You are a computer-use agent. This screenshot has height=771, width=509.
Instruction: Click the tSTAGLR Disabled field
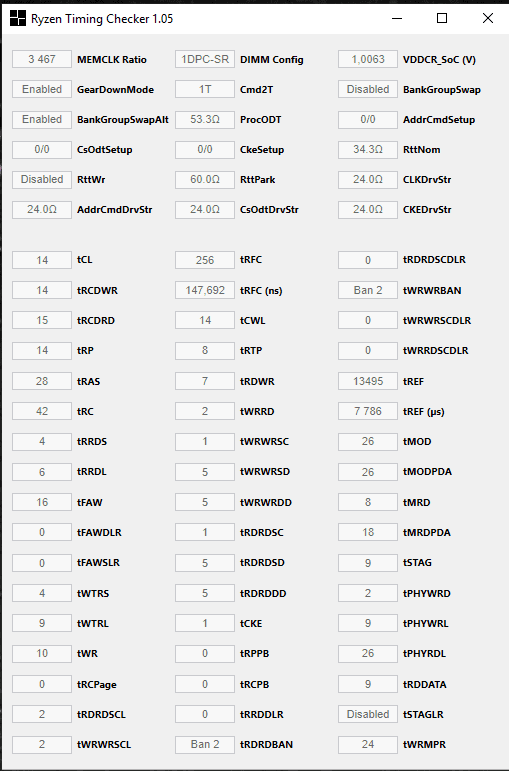[x=368, y=714]
